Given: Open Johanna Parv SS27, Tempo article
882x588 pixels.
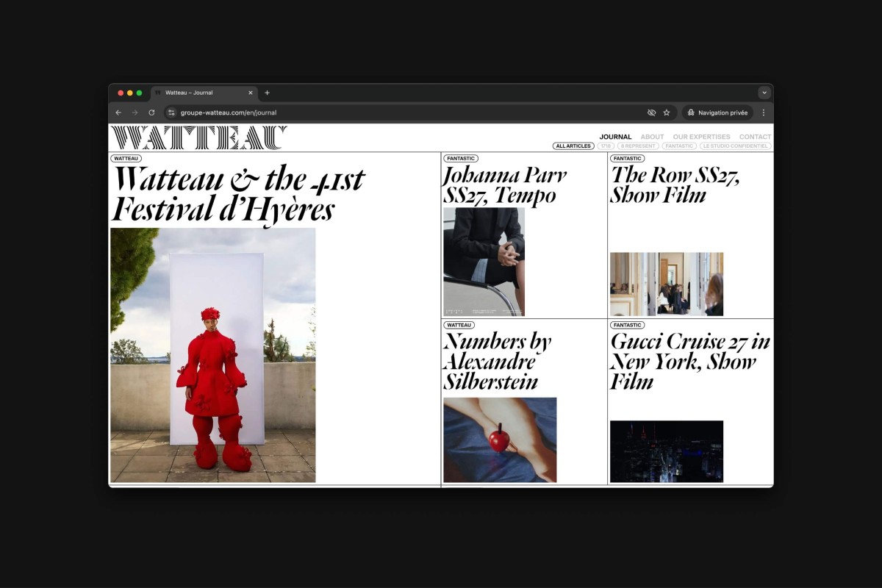Looking at the screenshot, I should (x=504, y=185).
